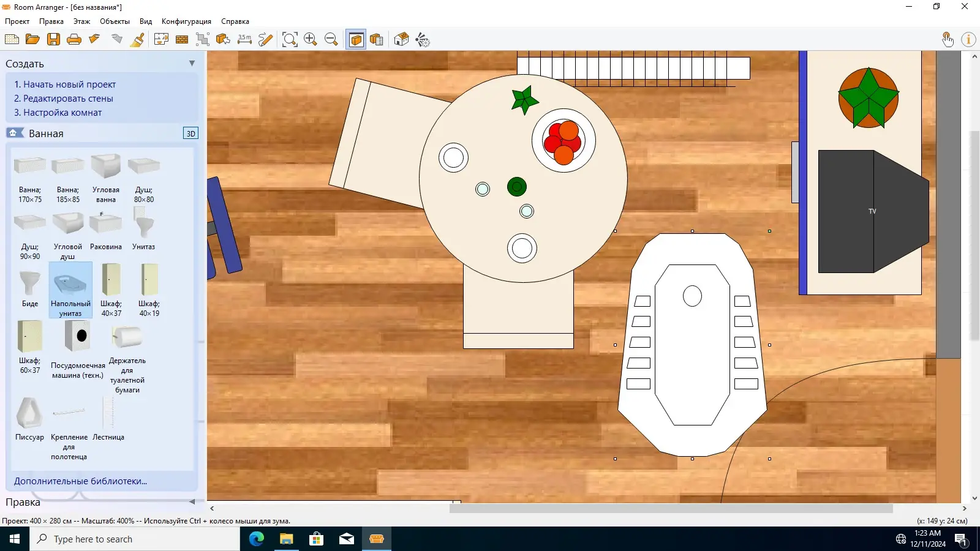Activate the 3.5 m measure tool
The height and width of the screenshot is (551, 980).
click(244, 40)
